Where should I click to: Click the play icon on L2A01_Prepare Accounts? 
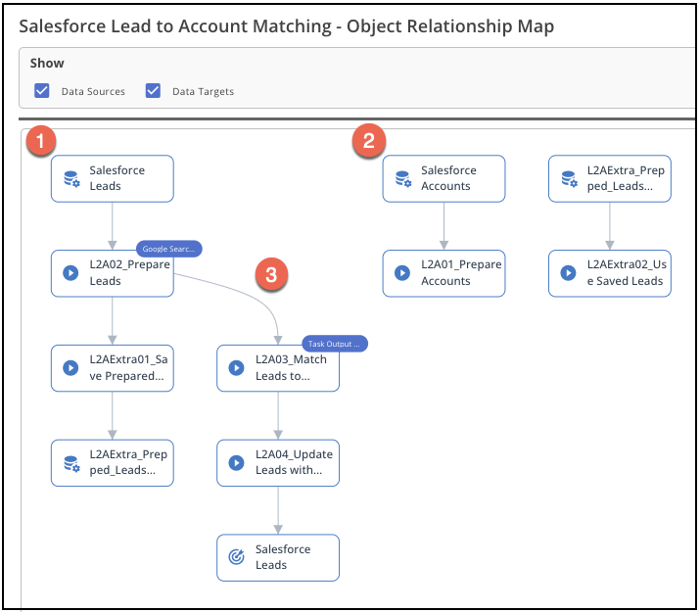(402, 273)
